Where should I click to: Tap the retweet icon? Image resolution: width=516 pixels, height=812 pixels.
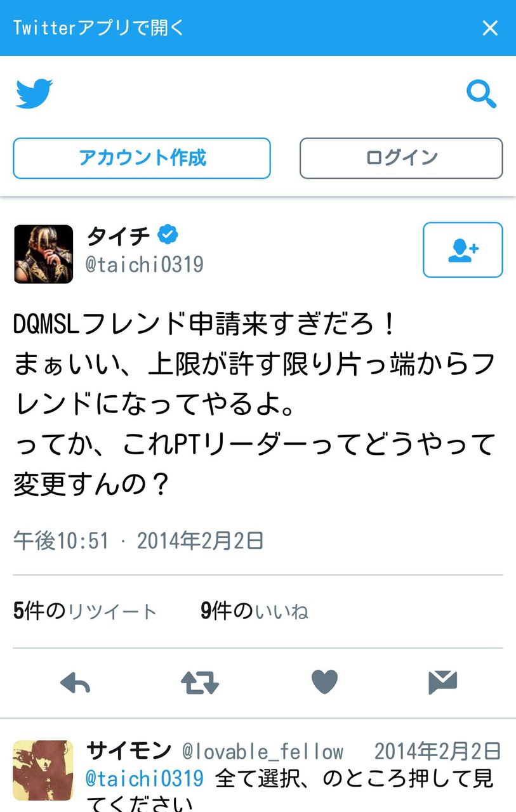pyautogui.click(x=200, y=683)
